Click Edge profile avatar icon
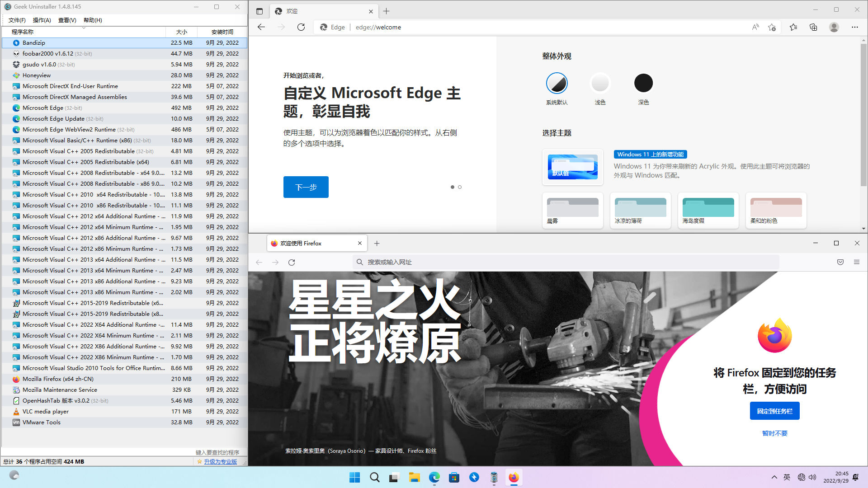Viewport: 868px width, 488px height. click(x=834, y=27)
